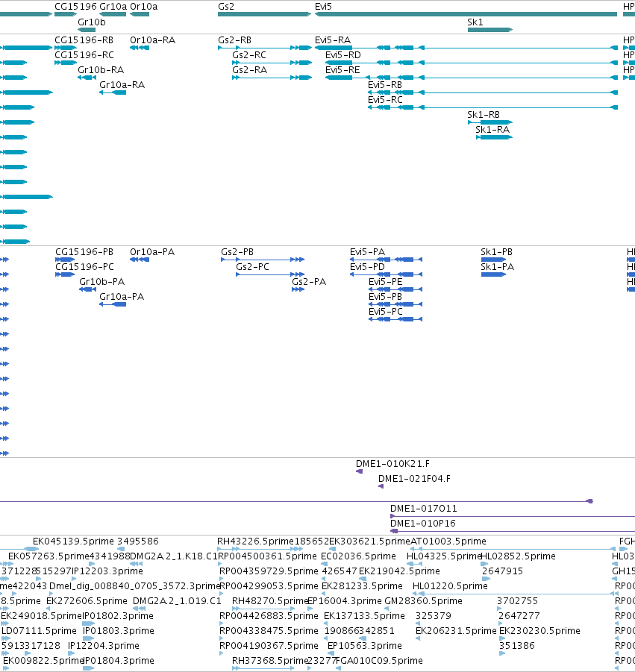Click the EK045139.5prime EST label

pos(73,541)
